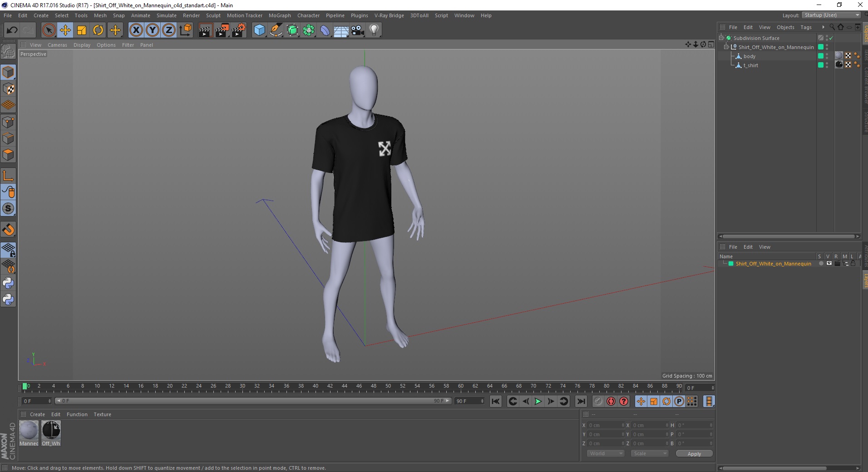Open the Deformer objects icon
This screenshot has height=472, width=868.
point(325,30)
